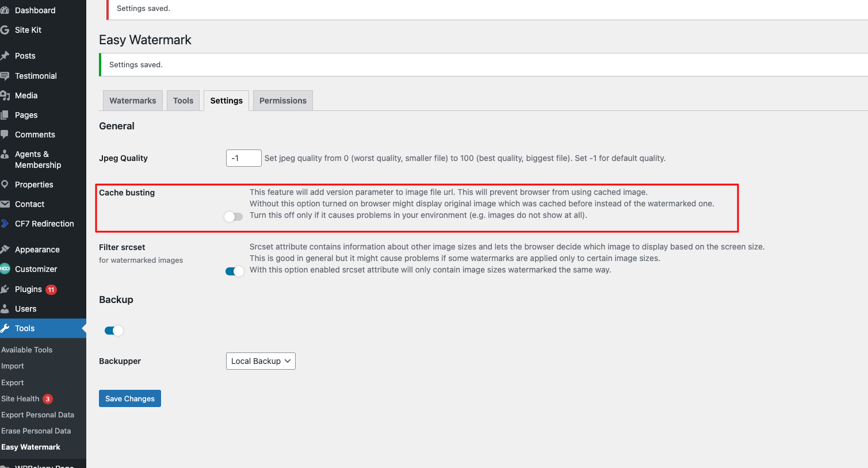Image resolution: width=868 pixels, height=468 pixels.
Task: Turn off the Backup toggle
Action: (x=114, y=331)
